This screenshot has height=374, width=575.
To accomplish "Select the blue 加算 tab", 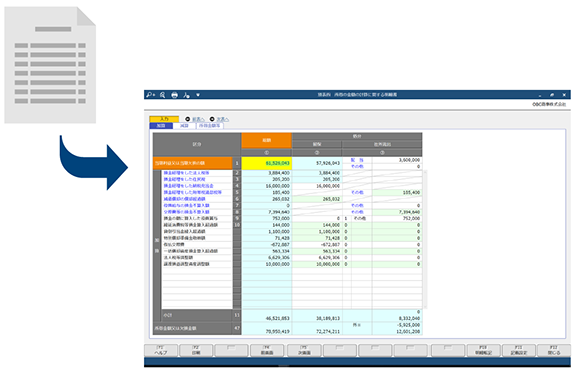I will [161, 126].
